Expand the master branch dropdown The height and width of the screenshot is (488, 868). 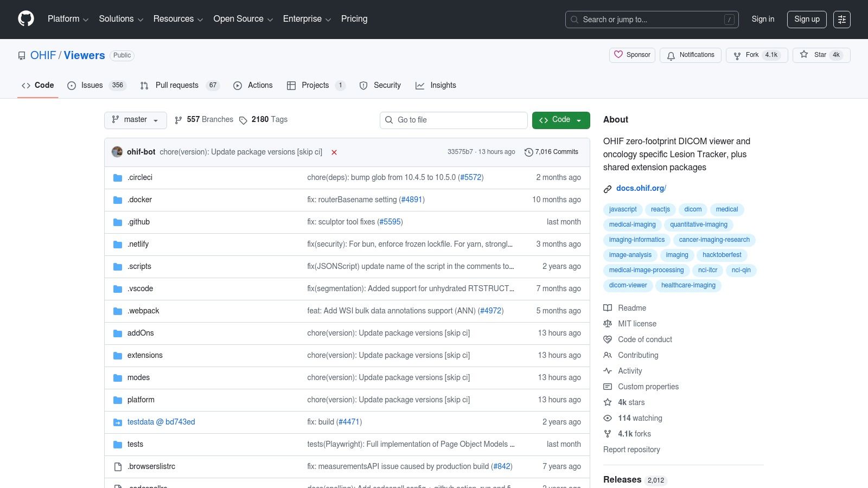(135, 120)
